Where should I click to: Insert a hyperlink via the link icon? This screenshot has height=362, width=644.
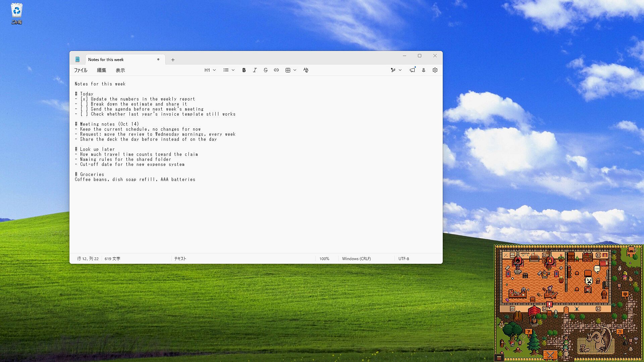pyautogui.click(x=276, y=70)
